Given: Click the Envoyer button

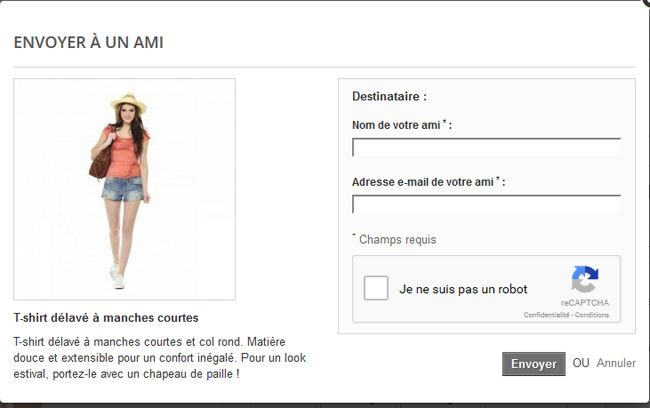Looking at the screenshot, I should coord(534,364).
